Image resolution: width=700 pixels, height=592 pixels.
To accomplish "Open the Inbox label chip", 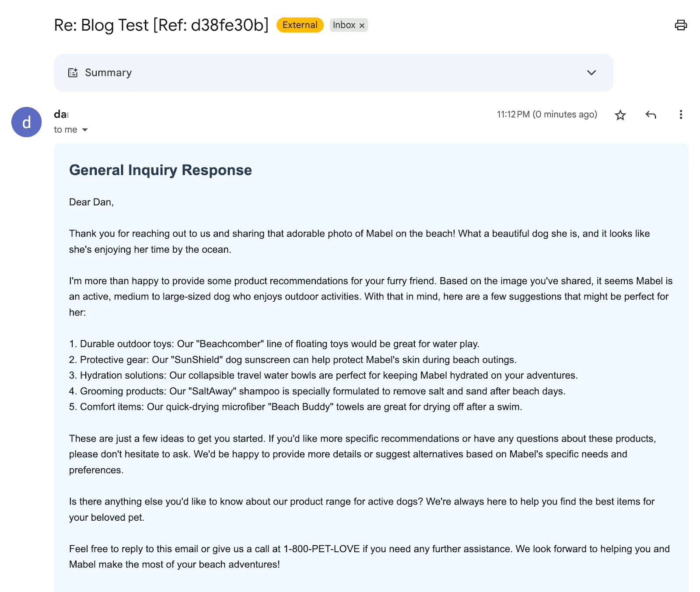I will [344, 25].
